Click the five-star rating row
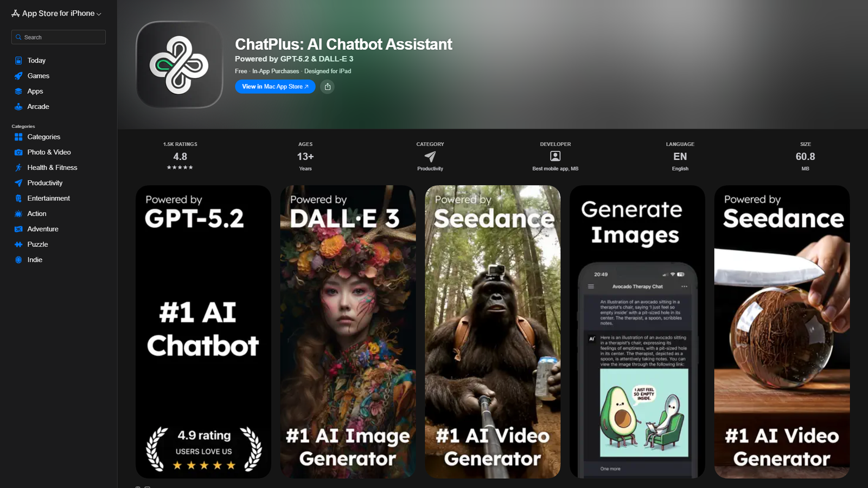This screenshot has width=868, height=488. coord(180,168)
